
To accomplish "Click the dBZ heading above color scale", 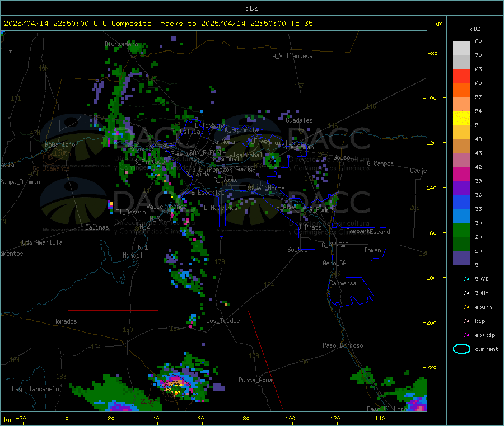I will pos(475,29).
